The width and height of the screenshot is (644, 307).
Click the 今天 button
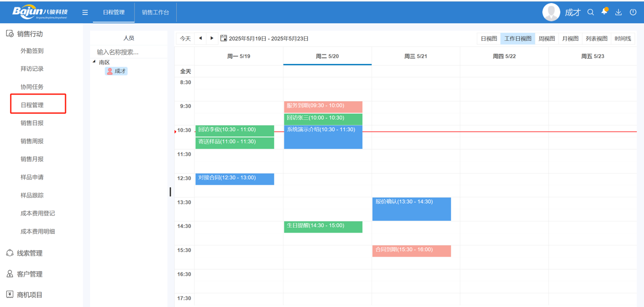point(184,38)
